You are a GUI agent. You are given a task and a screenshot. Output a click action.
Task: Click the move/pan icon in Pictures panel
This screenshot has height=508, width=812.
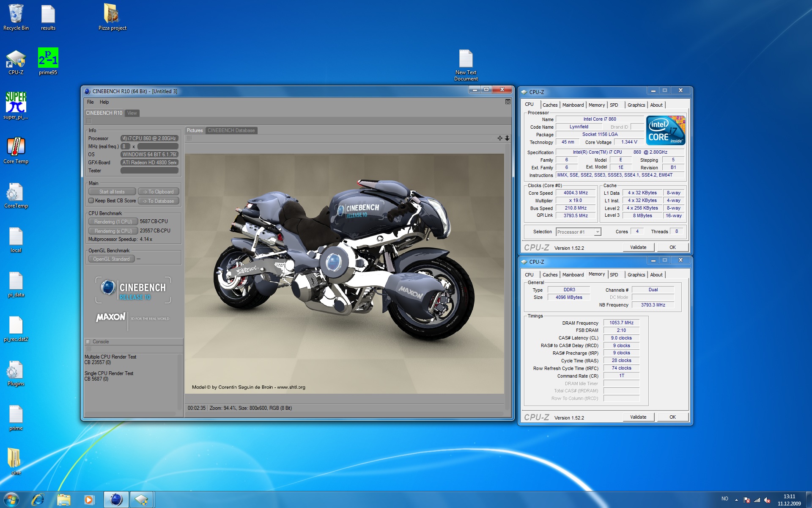[500, 138]
